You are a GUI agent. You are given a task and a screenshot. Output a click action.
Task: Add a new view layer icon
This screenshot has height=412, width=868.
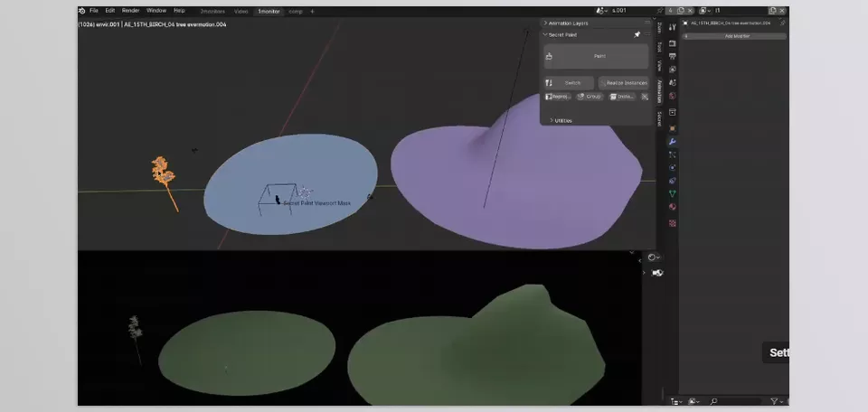pos(773,11)
